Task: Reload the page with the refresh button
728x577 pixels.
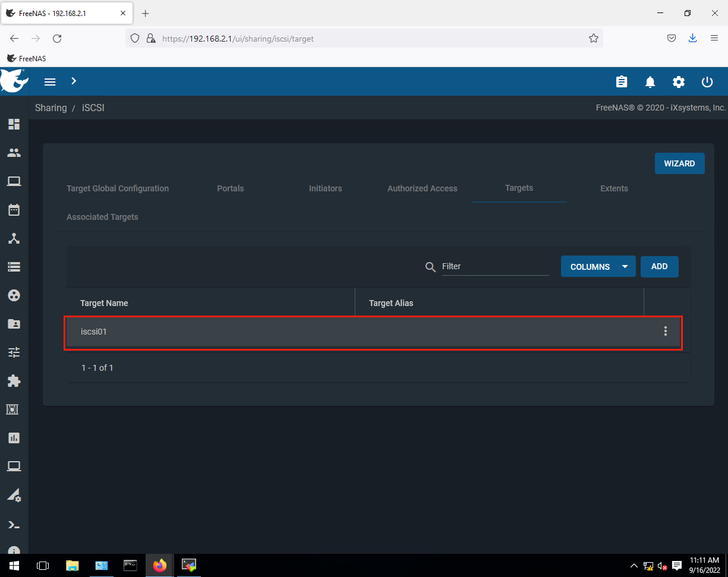Action: coord(57,38)
